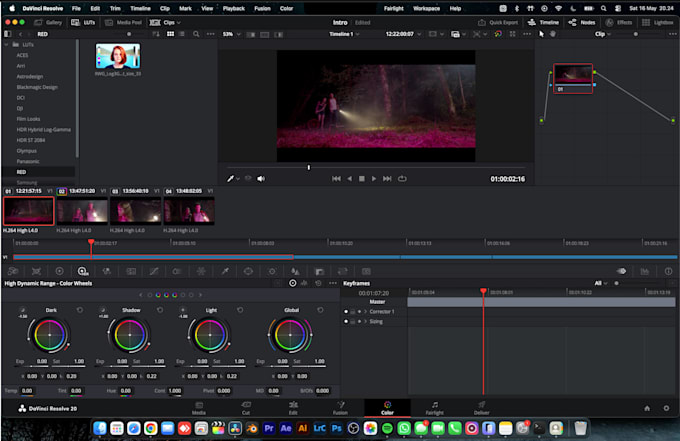The height and width of the screenshot is (441, 680).
Task: Expand Sizing keyframe track
Action: [366, 321]
